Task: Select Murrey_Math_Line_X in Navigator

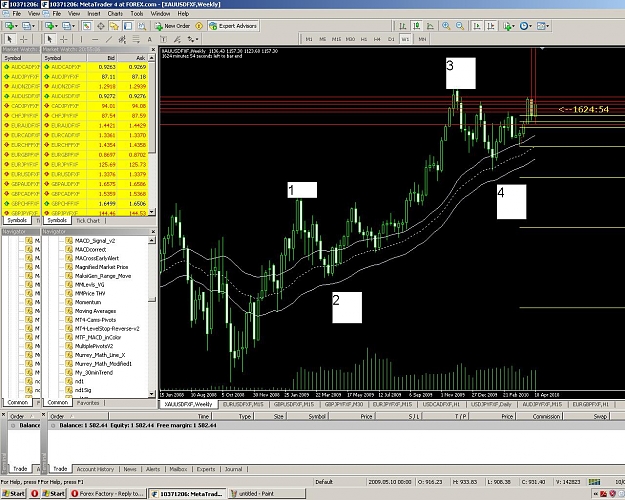Action: [100, 355]
